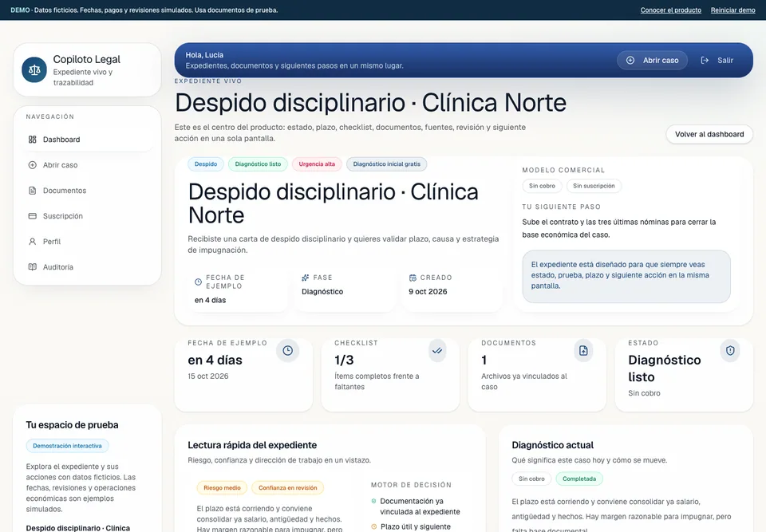Click the Diagnóstico actual heading

tap(552, 445)
